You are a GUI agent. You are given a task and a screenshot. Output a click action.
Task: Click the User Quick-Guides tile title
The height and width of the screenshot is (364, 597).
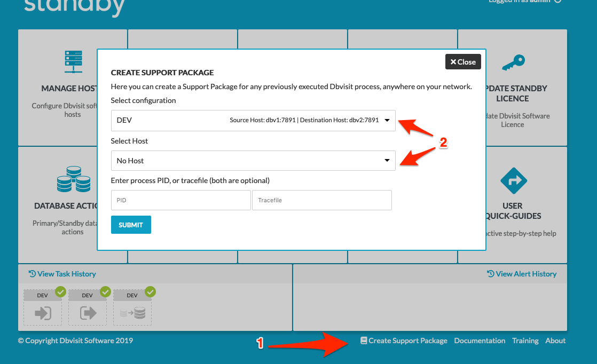click(513, 211)
